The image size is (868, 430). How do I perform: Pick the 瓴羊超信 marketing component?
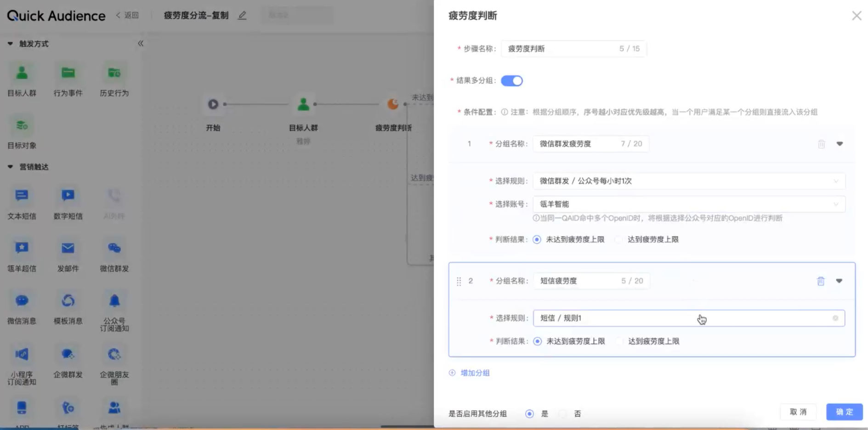point(22,248)
